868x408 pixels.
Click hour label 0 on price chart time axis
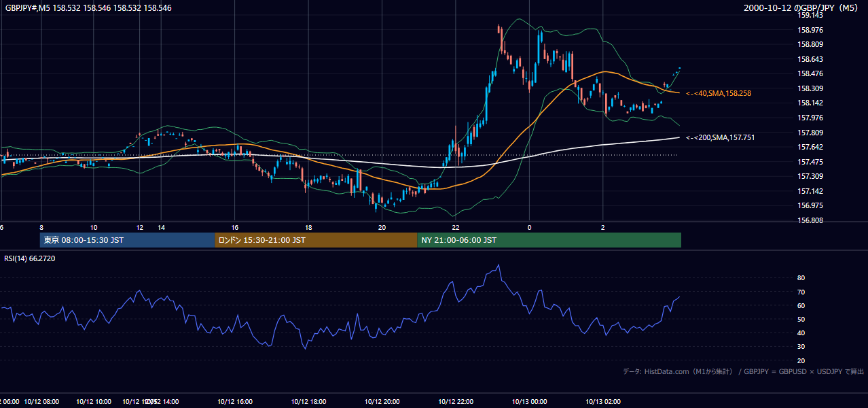[529, 228]
